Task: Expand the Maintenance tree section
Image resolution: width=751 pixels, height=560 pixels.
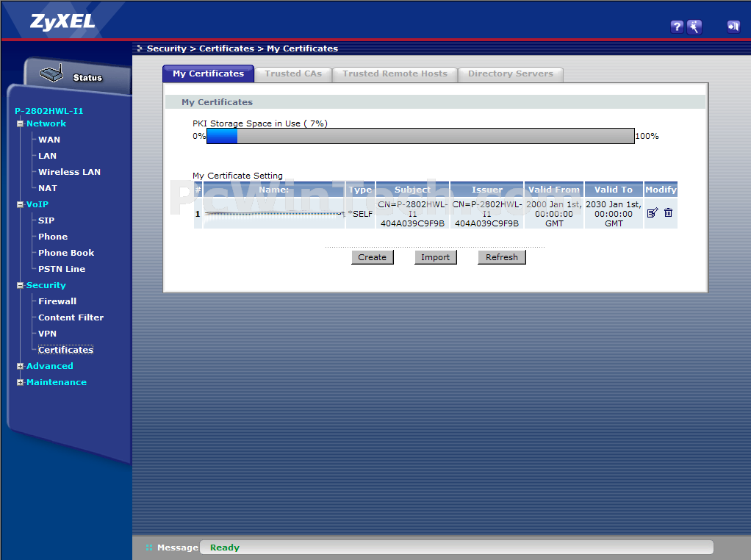Action: [20, 382]
